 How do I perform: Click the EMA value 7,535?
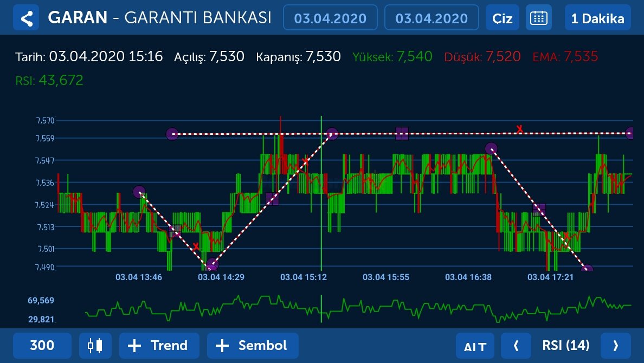click(581, 56)
